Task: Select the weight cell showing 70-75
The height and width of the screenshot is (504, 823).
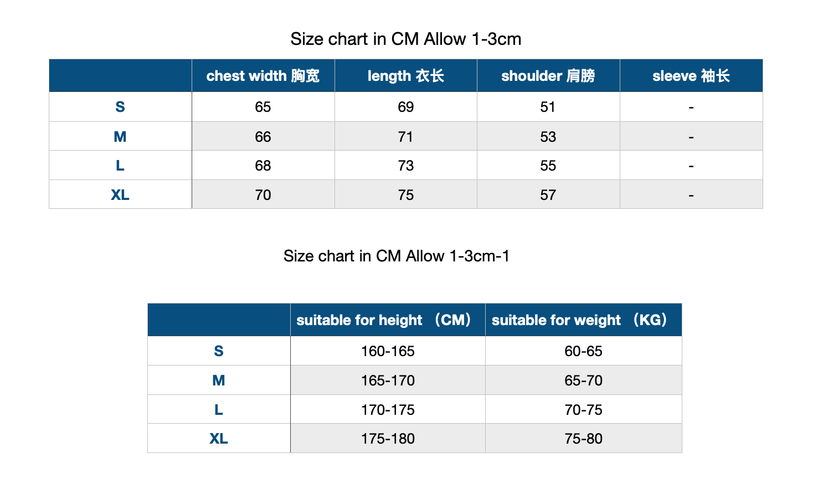Action: click(x=583, y=410)
